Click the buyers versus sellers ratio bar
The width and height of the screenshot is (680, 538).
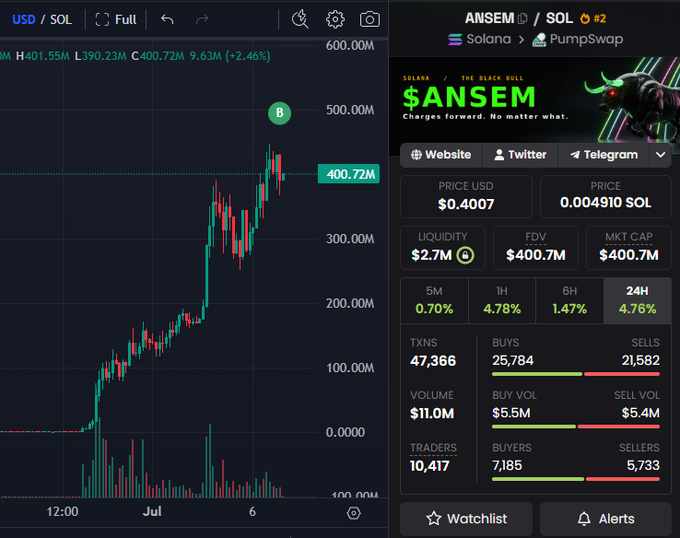coord(576,479)
